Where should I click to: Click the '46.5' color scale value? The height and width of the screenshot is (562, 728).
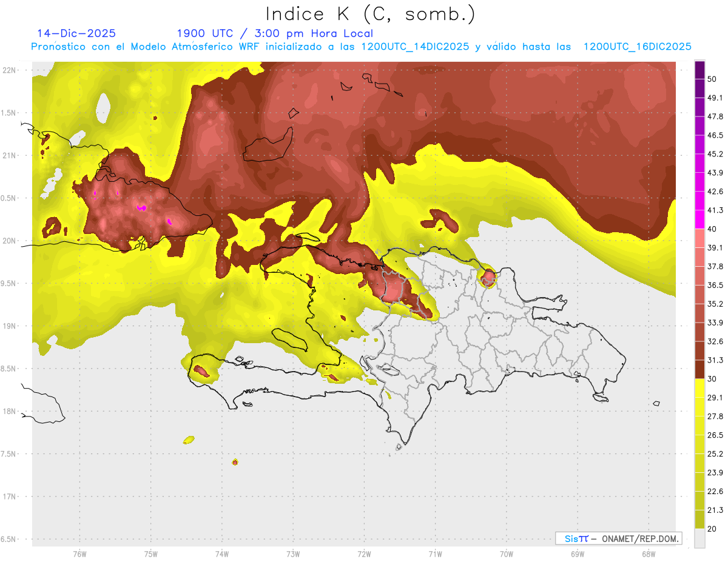point(715,135)
